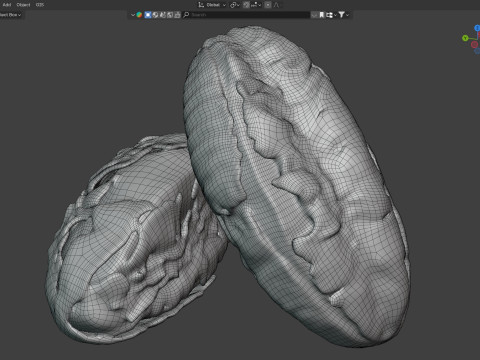Open the funnel filter icon
Image resolution: width=480 pixels, height=360 pixels.
tap(342, 15)
